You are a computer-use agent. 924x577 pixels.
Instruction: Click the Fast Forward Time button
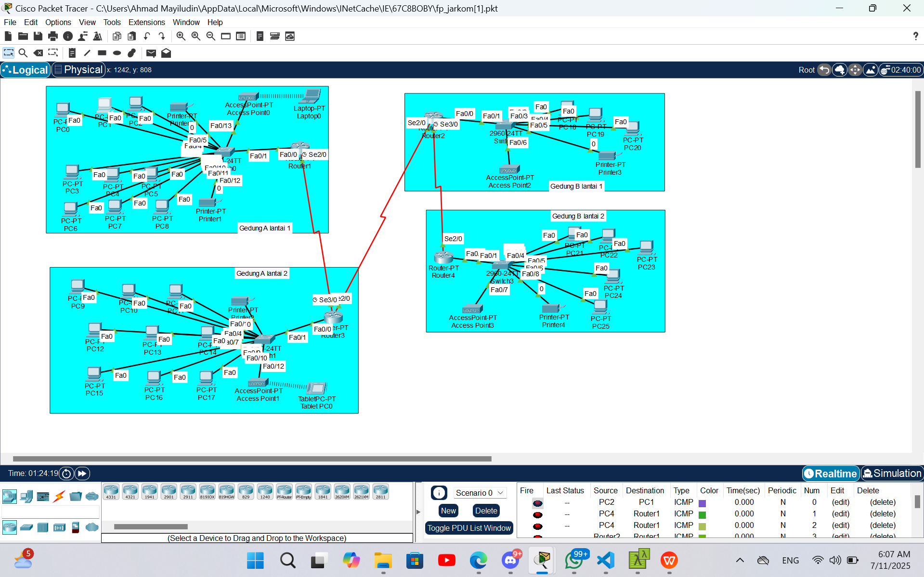(82, 474)
